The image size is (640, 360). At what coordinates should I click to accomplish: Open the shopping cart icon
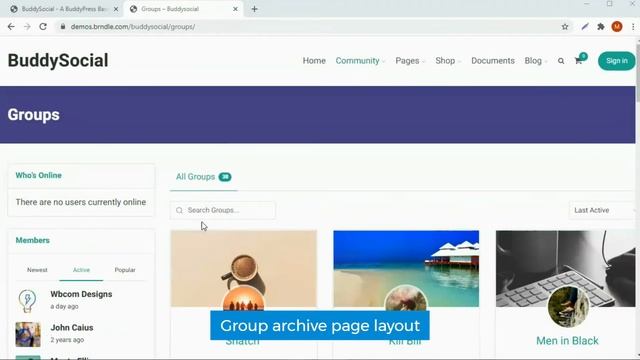[579, 61]
